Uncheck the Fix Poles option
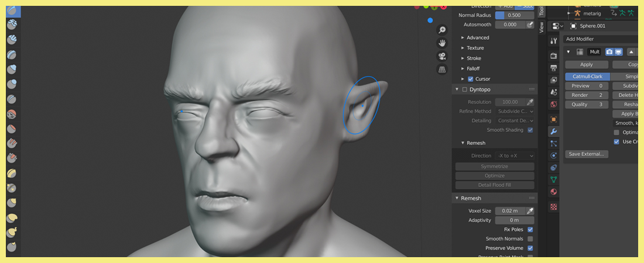The width and height of the screenshot is (644, 263). pos(530,230)
